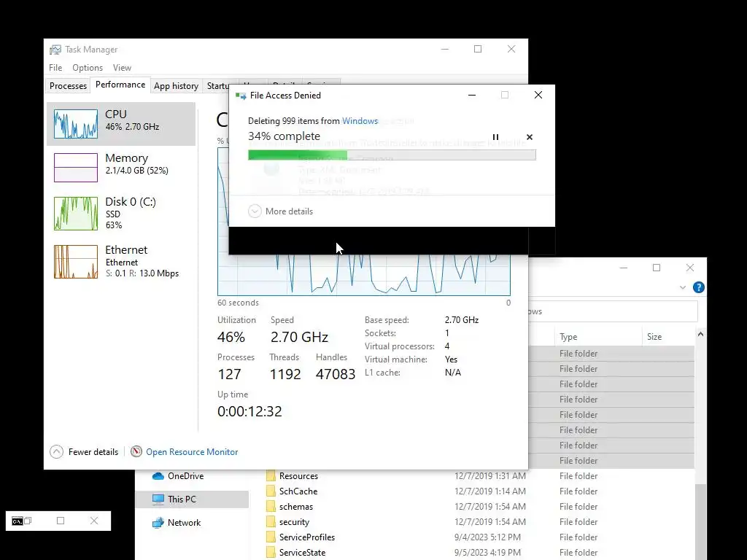Screen dimensions: 747x560
Task: Click the Task Manager title bar icon
Action: pos(55,50)
